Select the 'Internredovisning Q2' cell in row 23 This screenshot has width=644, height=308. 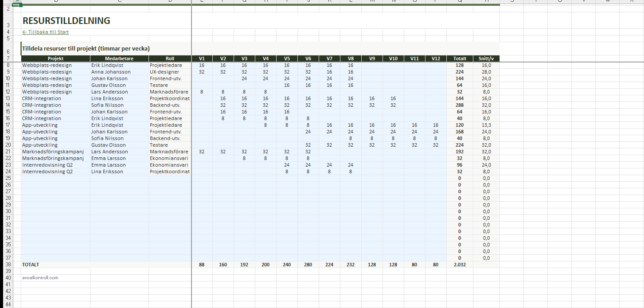click(x=47, y=165)
